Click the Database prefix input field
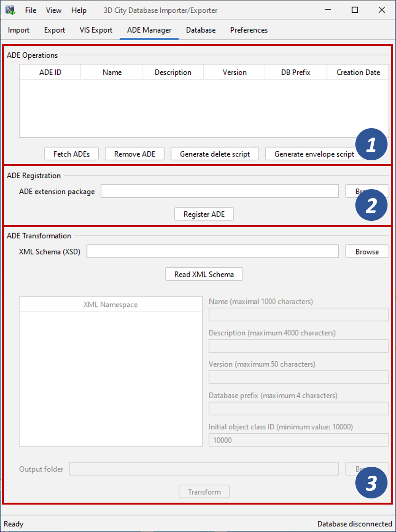396x532 pixels. coord(299,409)
